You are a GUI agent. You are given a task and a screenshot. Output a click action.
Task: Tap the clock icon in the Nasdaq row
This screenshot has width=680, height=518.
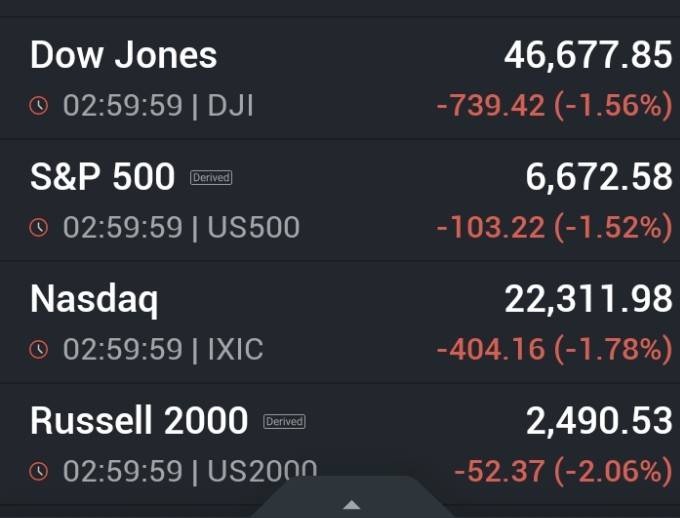[39, 349]
